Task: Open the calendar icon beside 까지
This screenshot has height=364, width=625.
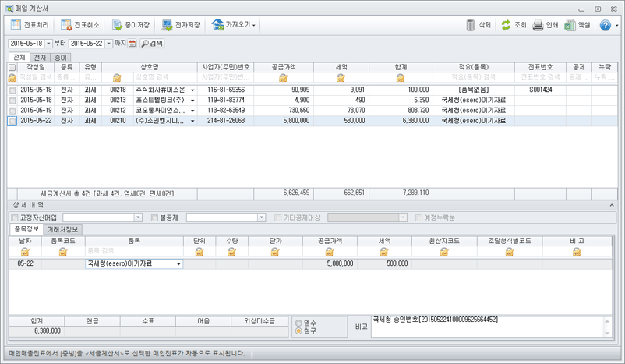Action: pyautogui.click(x=132, y=44)
